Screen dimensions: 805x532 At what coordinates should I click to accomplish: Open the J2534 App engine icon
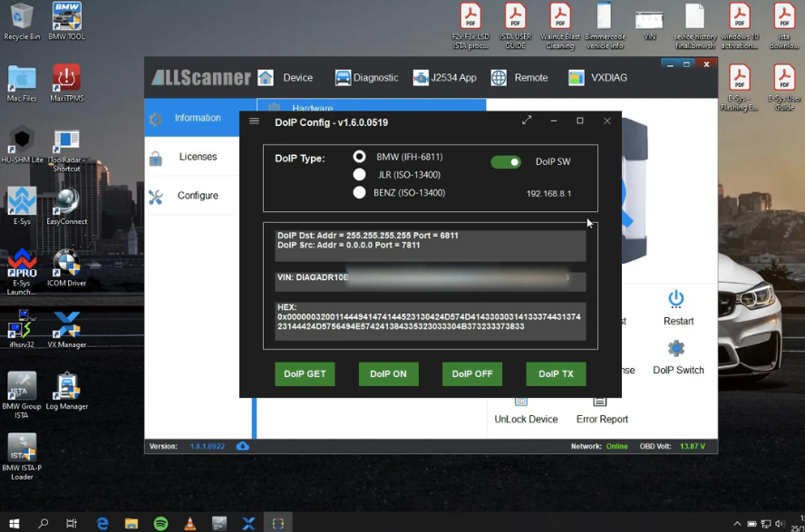pyautogui.click(x=421, y=77)
